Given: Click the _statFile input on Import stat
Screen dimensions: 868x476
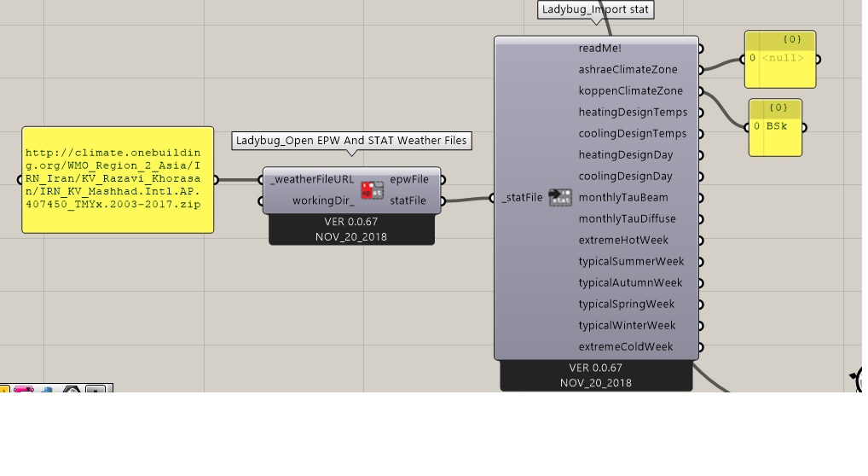Looking at the screenshot, I should pyautogui.click(x=522, y=197).
